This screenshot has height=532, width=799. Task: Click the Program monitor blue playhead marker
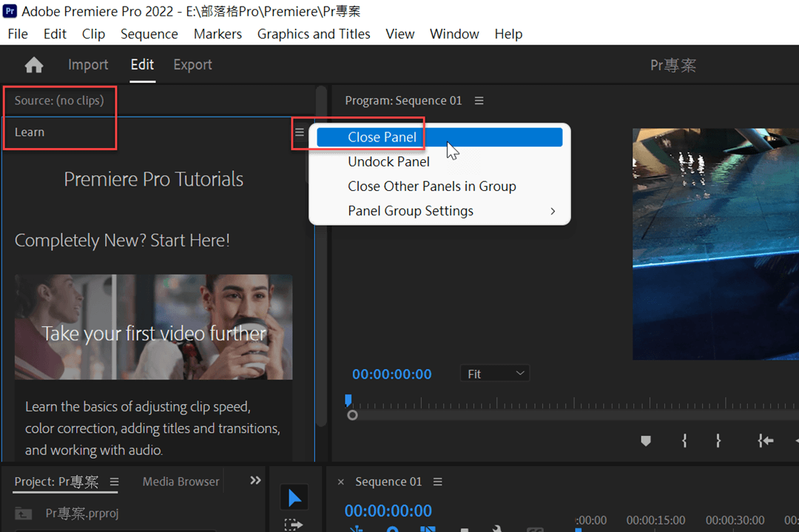(x=348, y=400)
